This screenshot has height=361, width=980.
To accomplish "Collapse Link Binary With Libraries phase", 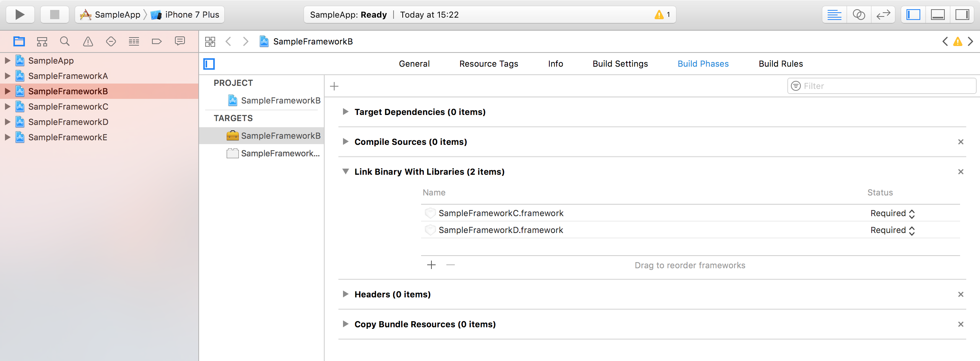I will 346,171.
